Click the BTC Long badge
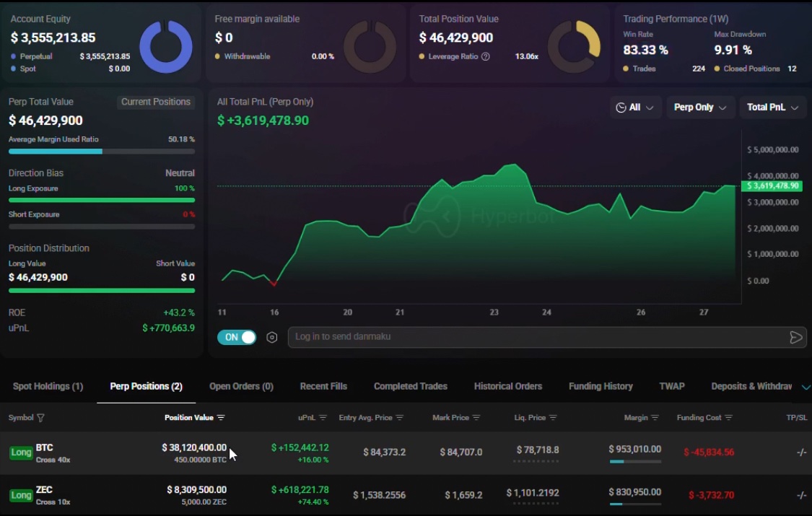This screenshot has width=812, height=516. pos(21,453)
